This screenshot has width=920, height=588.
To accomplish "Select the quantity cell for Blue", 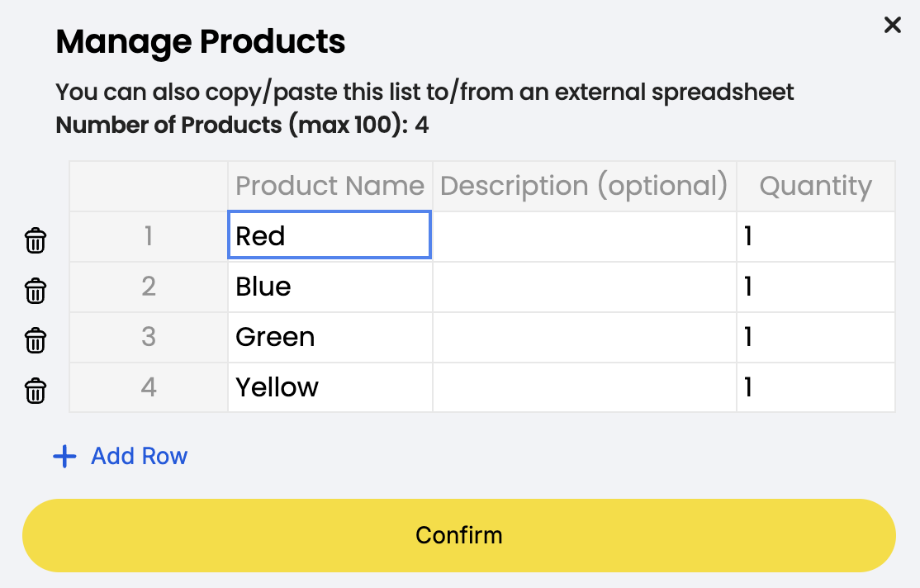I will (x=815, y=287).
